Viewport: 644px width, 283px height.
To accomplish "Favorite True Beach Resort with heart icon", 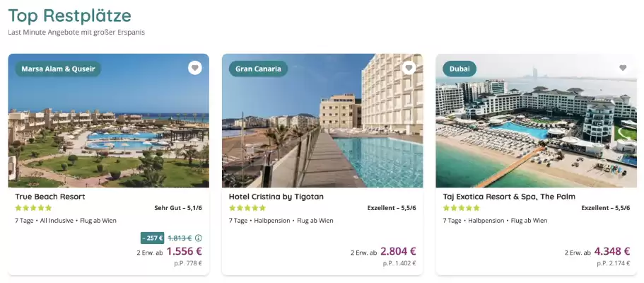I will click(x=195, y=68).
